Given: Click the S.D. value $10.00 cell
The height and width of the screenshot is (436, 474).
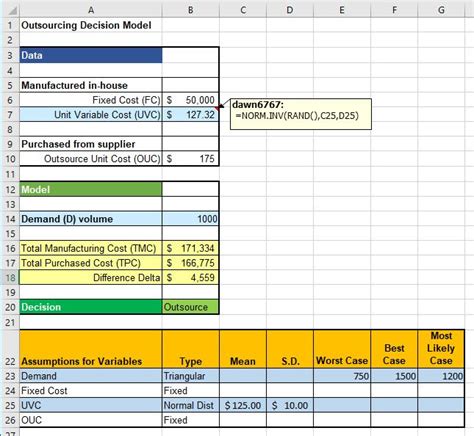Looking at the screenshot, I should (x=290, y=405).
